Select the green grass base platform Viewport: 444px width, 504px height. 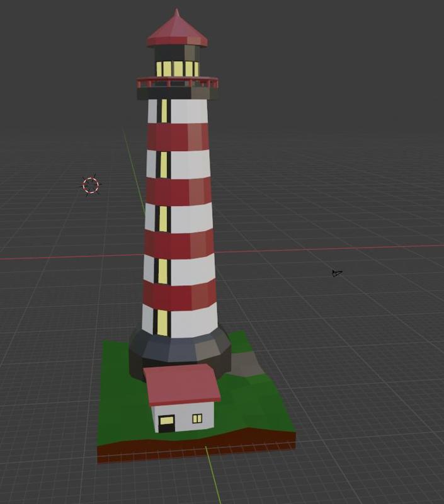pos(196,396)
